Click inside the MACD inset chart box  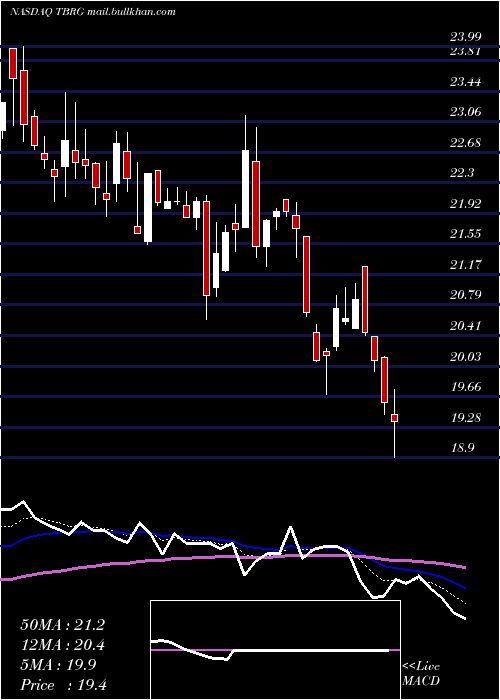(x=275, y=650)
